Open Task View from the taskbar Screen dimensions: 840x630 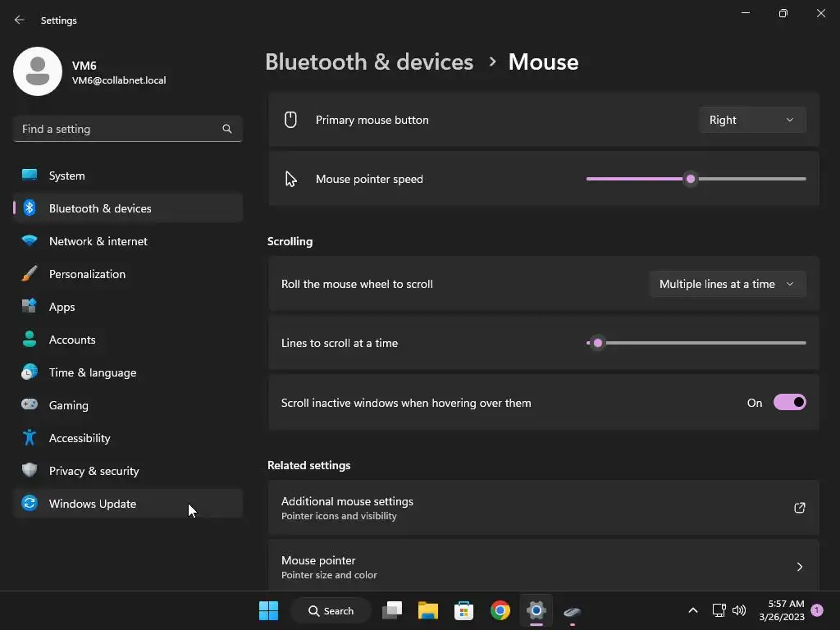tap(392, 610)
